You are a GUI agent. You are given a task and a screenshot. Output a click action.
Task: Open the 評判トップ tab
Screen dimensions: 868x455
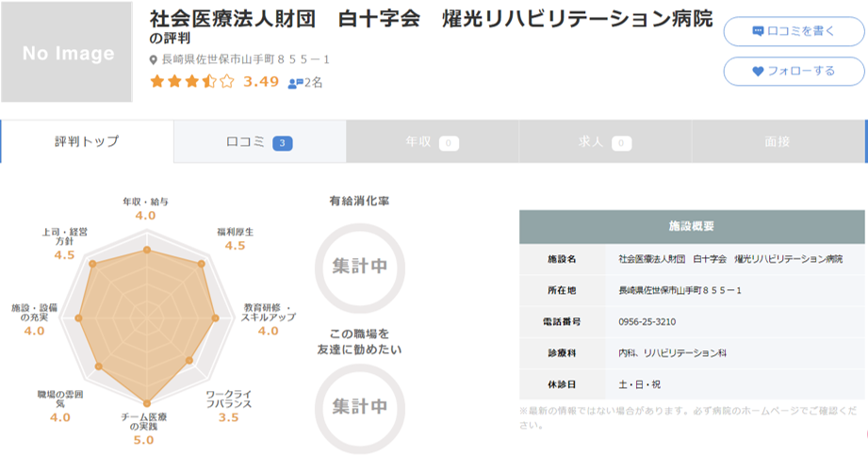[88, 141]
